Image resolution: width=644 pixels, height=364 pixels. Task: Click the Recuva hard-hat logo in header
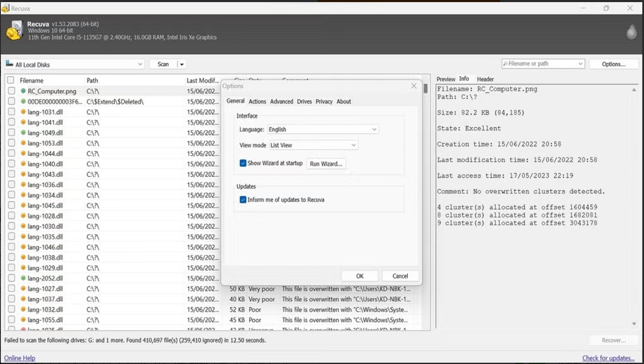pyautogui.click(x=14, y=31)
